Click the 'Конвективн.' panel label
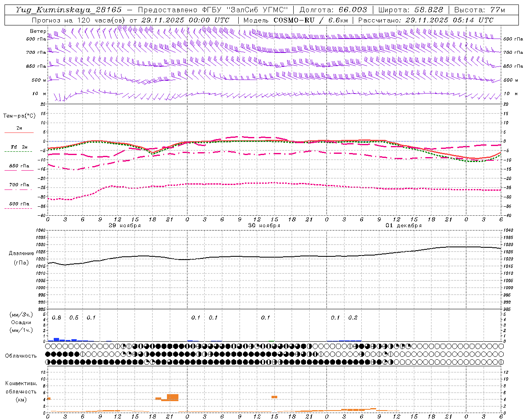This screenshot has width=525, height=420. point(21,383)
